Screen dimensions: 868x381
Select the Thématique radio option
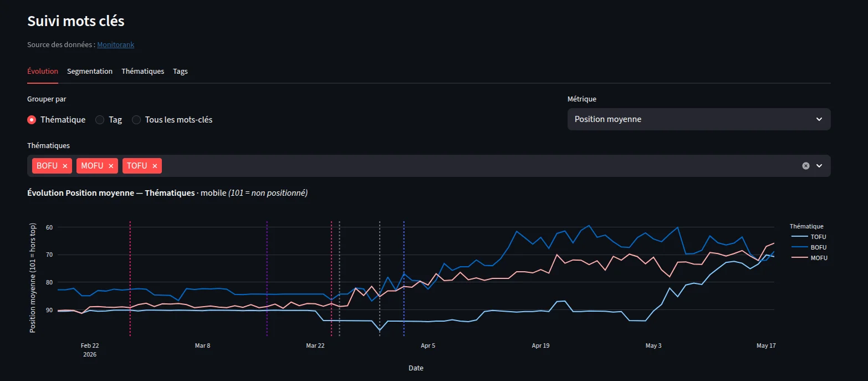pyautogui.click(x=57, y=120)
